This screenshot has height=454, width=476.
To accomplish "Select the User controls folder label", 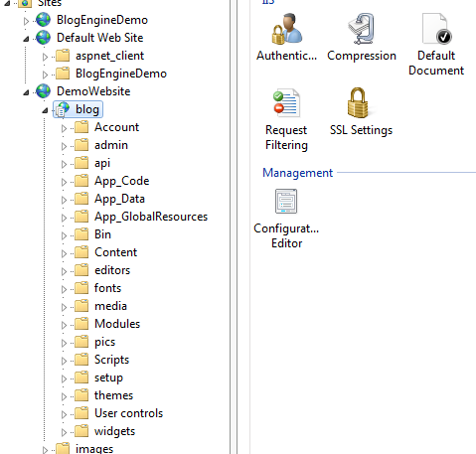I will pos(128,413).
